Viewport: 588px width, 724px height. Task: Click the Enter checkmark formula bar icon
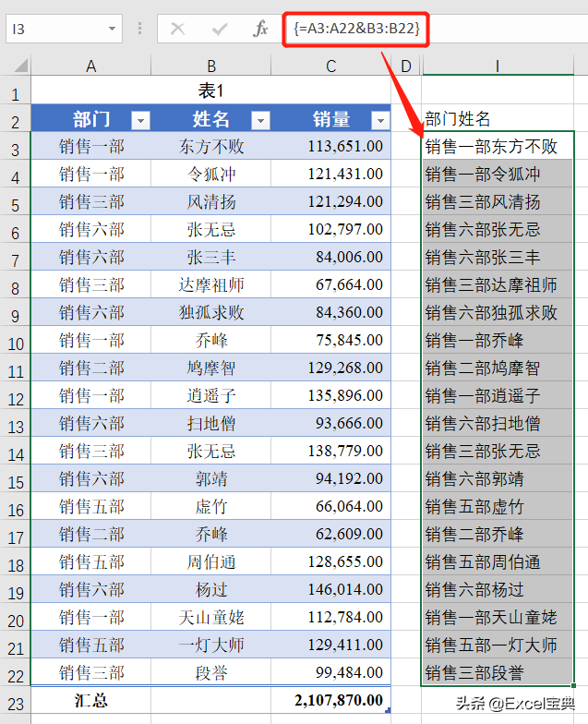point(220,30)
